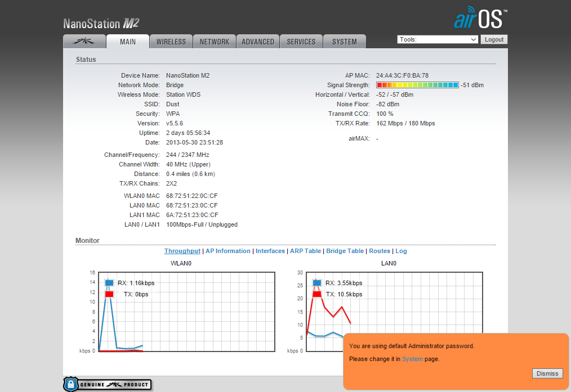The image size is (571, 392).
Task: Click WLAN0 TX red legend square
Action: (x=109, y=294)
